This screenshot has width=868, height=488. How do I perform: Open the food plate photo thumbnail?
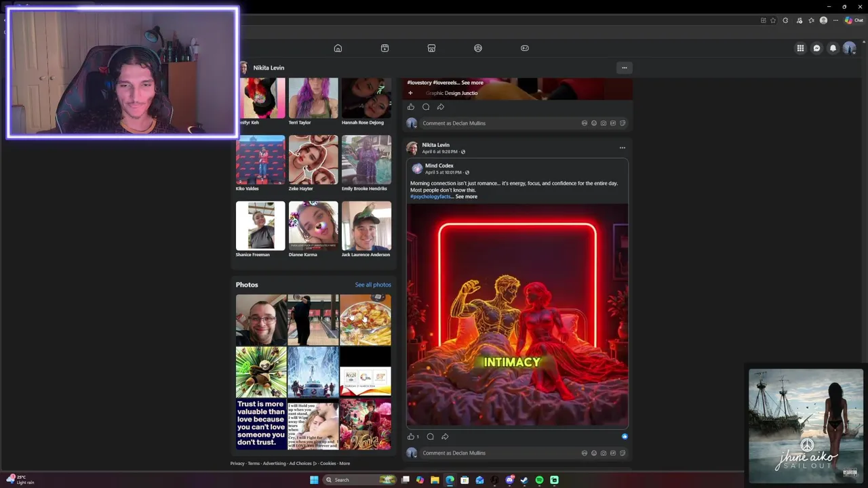coord(366,320)
